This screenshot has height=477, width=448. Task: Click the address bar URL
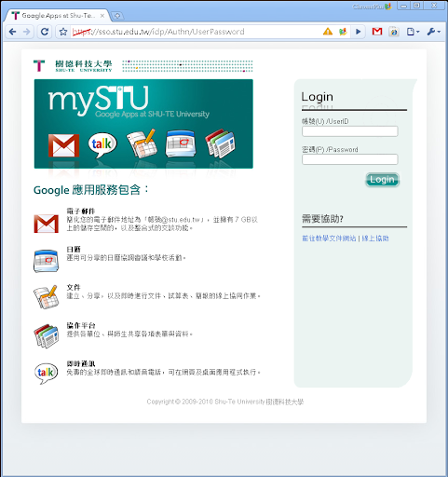158,32
